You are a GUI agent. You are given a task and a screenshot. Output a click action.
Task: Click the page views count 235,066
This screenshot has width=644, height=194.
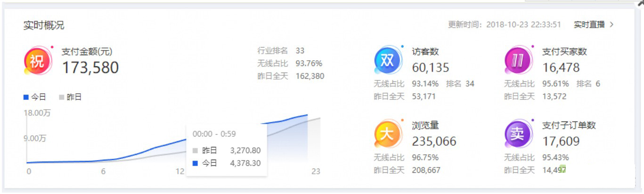click(x=434, y=141)
